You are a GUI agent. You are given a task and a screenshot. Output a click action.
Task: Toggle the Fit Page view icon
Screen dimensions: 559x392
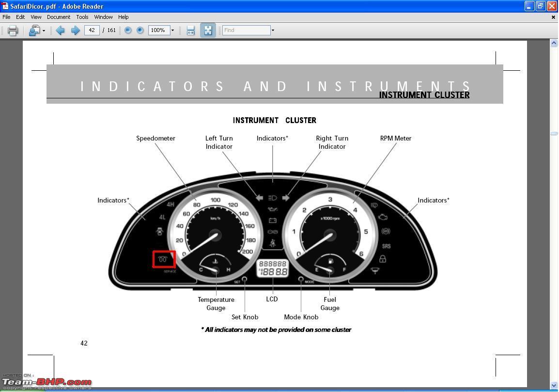(208, 31)
